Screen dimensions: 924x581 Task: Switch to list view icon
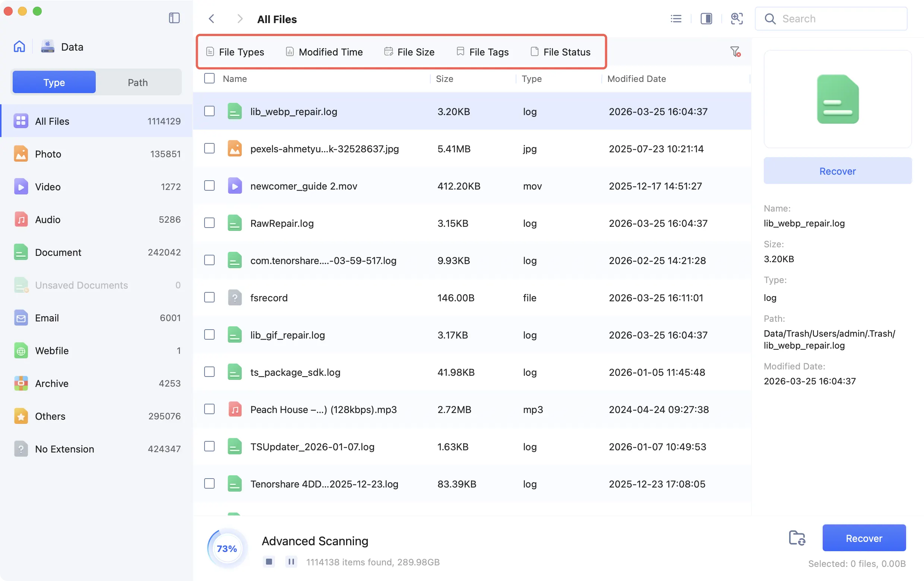pyautogui.click(x=676, y=19)
